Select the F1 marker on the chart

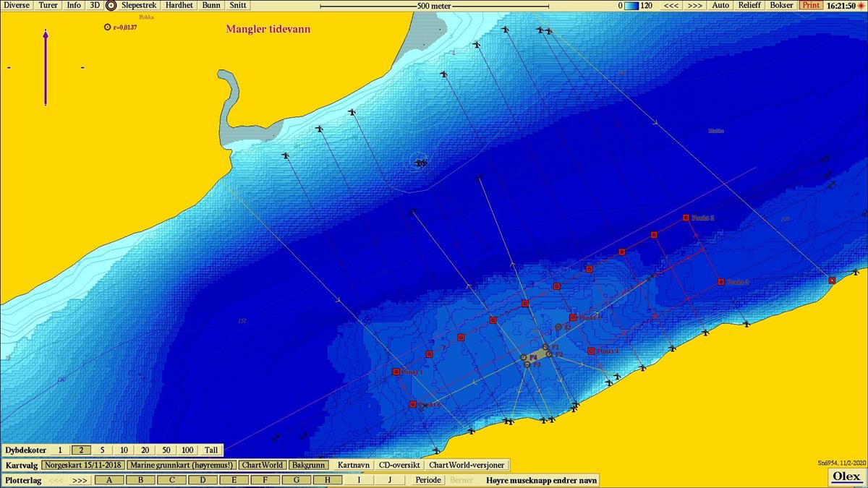(545, 347)
